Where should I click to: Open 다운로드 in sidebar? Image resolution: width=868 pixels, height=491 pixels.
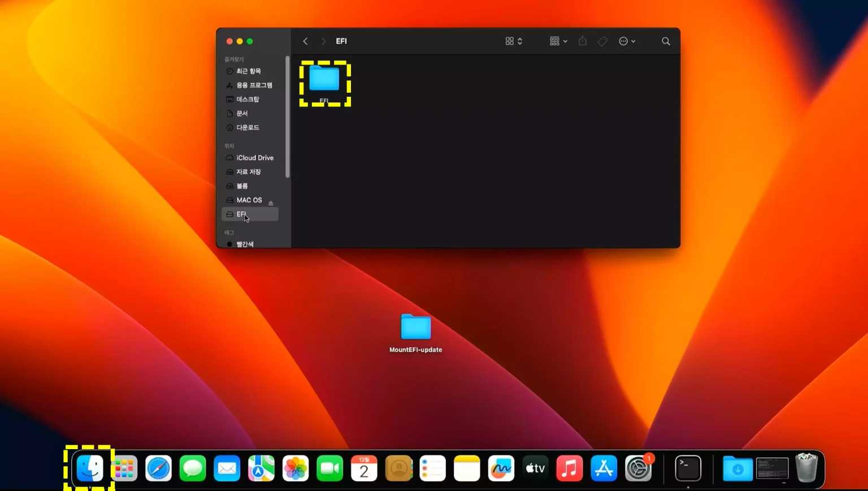[x=249, y=128]
